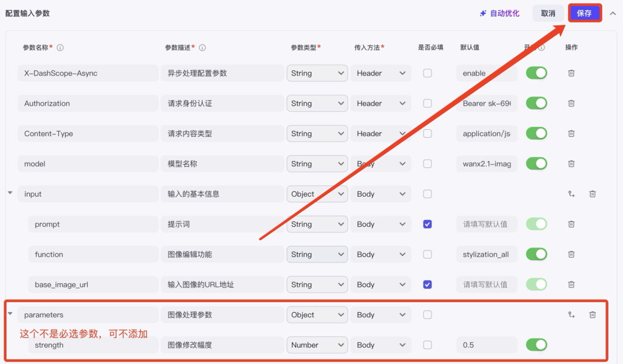Open Object type dropdown for parameters

pyautogui.click(x=317, y=315)
